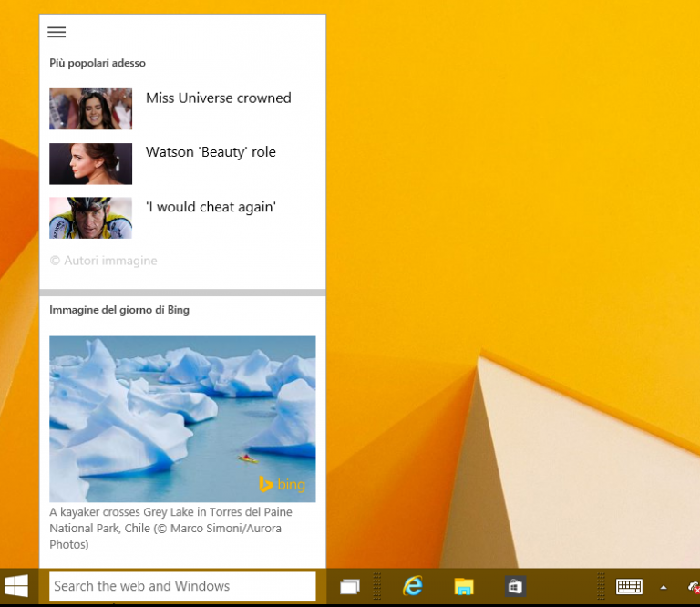This screenshot has height=607, width=700.
Task: Launch Internet Explorer from the taskbar
Action: [x=413, y=585]
